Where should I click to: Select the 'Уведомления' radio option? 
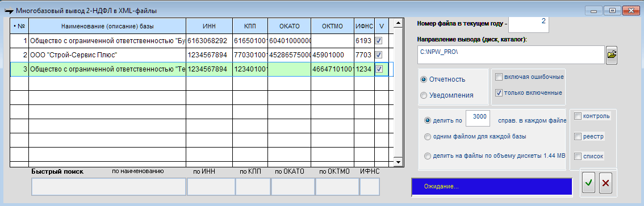(x=424, y=95)
